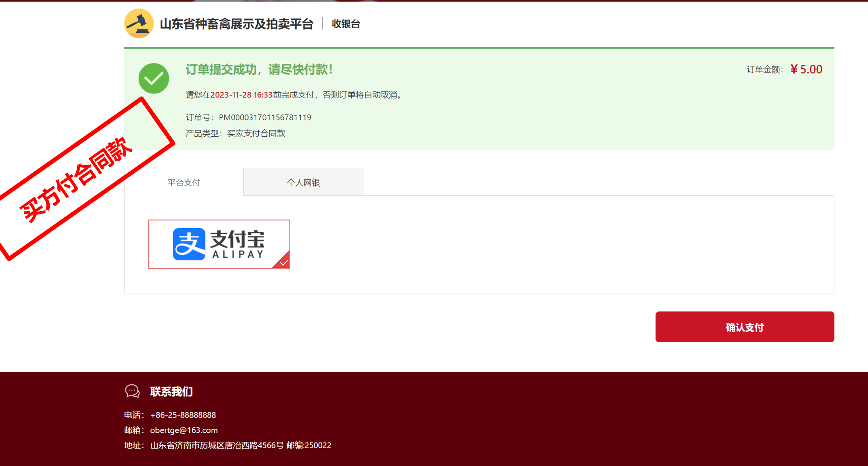This screenshot has width=868, height=466.
Task: Switch to the 个人网银 tab
Action: coord(303,182)
